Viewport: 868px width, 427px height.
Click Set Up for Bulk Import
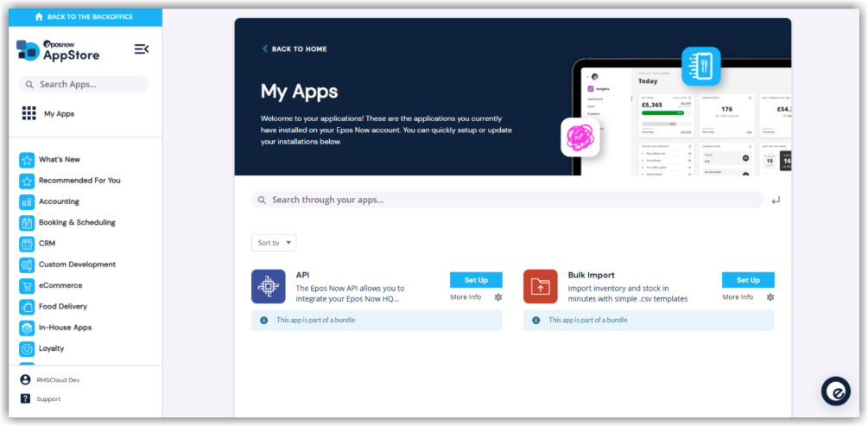tap(748, 280)
